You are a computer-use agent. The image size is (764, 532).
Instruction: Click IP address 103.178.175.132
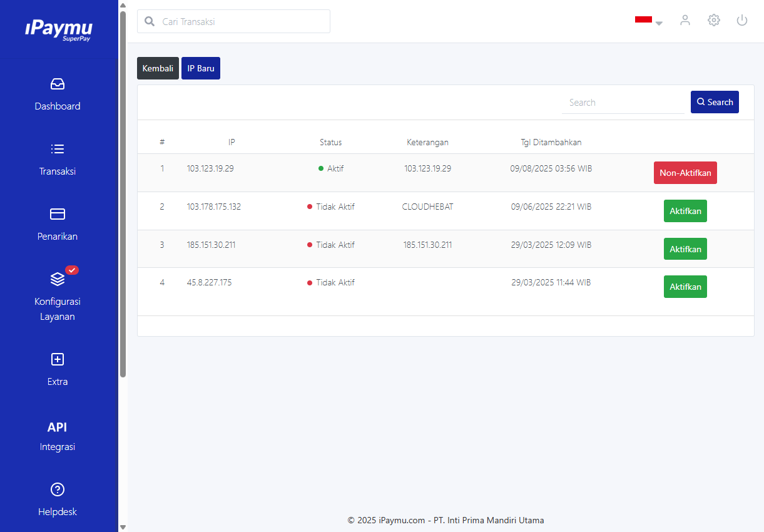pos(214,207)
